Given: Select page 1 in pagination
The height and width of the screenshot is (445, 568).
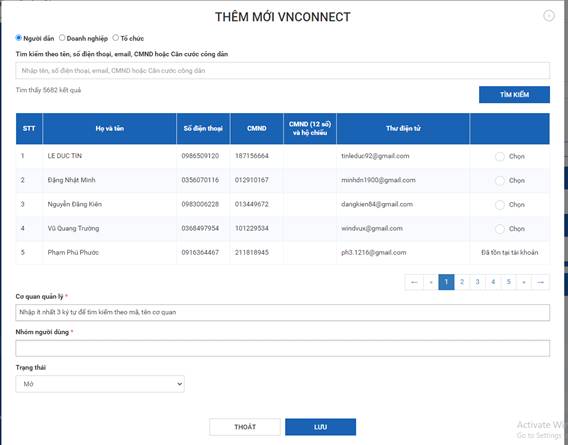Looking at the screenshot, I should 446,282.
